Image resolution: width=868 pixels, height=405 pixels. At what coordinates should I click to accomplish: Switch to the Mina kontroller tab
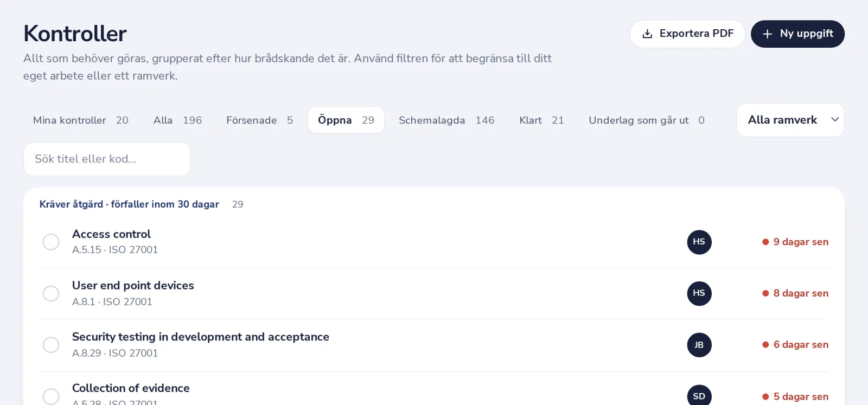click(81, 120)
